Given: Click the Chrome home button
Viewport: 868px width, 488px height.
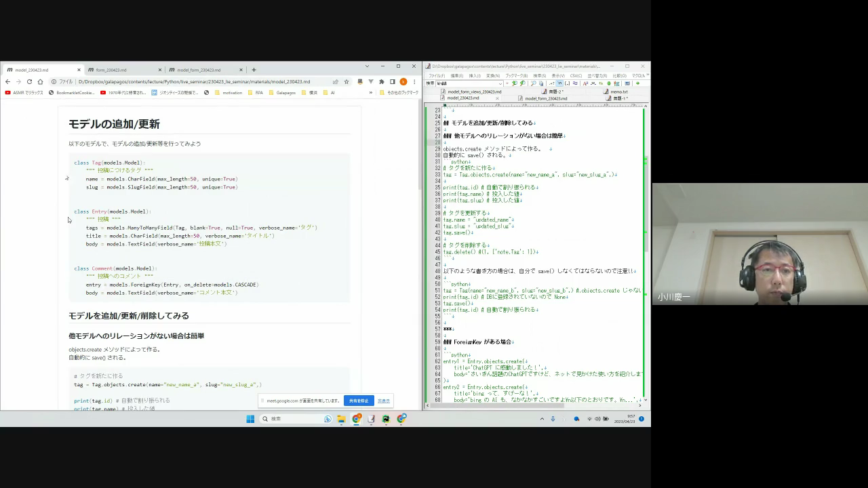Looking at the screenshot, I should pyautogui.click(x=40, y=81).
